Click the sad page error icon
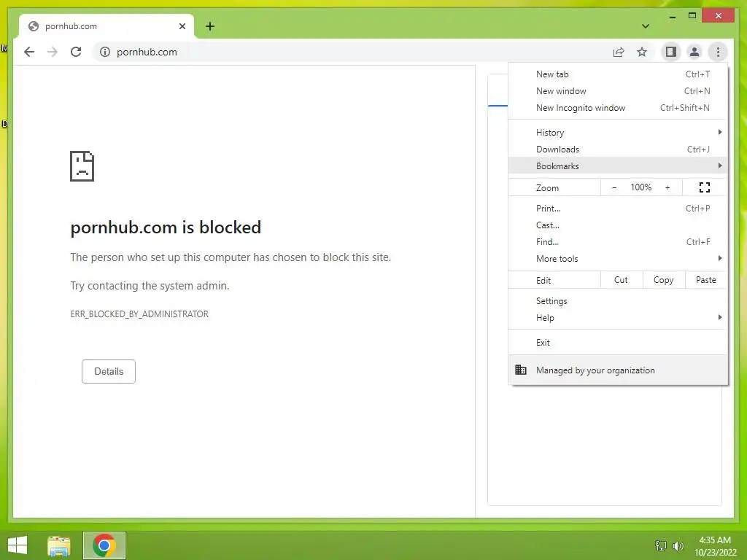 [x=82, y=166]
